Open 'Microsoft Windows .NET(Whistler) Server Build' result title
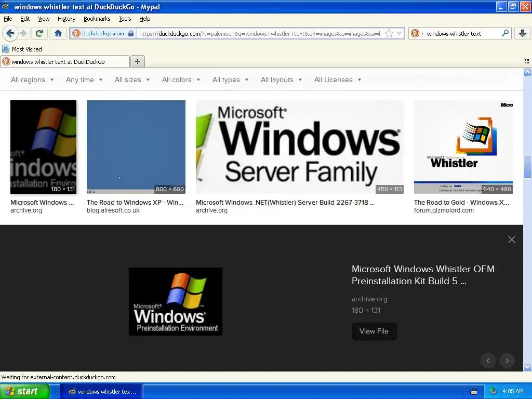The width and height of the screenshot is (532, 399). coord(285,202)
